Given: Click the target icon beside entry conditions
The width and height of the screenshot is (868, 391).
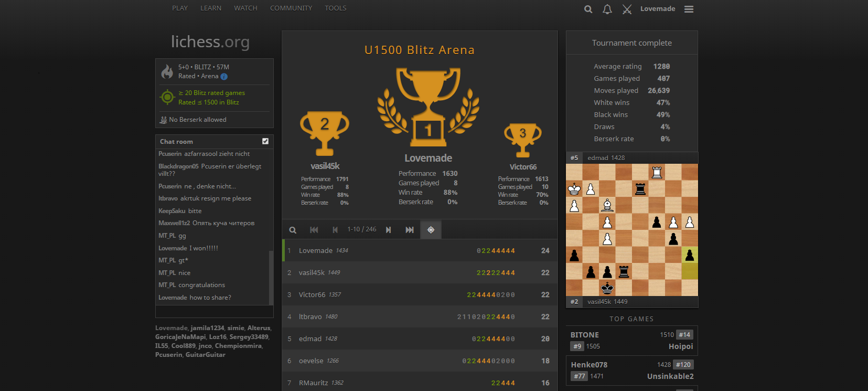Looking at the screenshot, I should 167,97.
